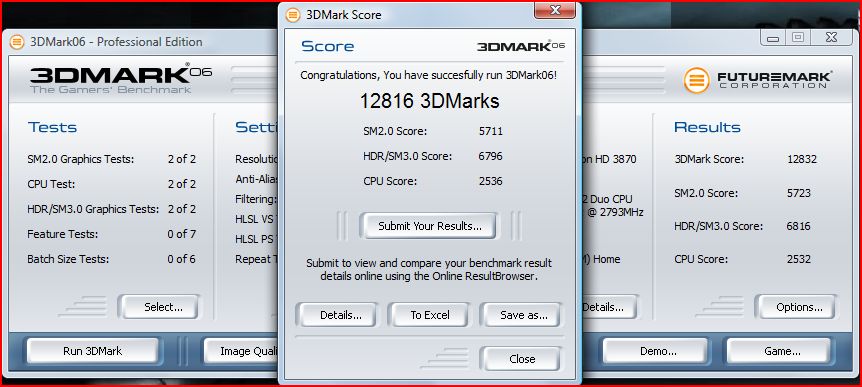This screenshot has height=387, width=862.
Task: Export scores with To Excel button
Action: 429,315
